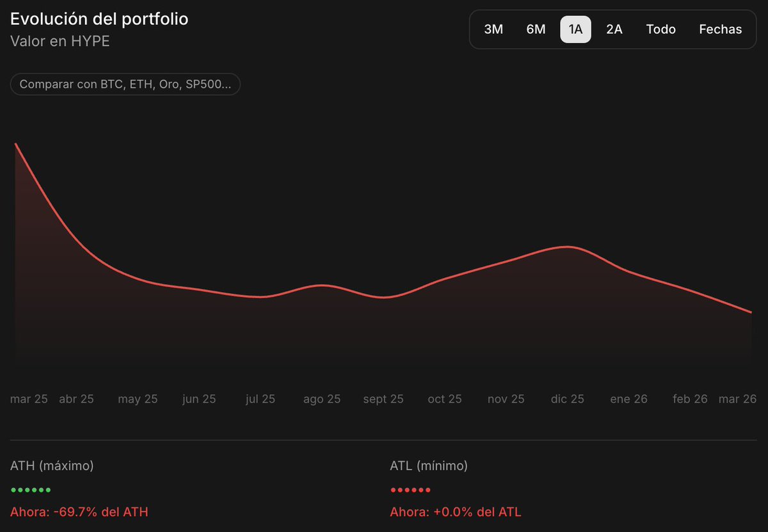Click the ATL (mínimo) label
768x532 pixels.
429,466
